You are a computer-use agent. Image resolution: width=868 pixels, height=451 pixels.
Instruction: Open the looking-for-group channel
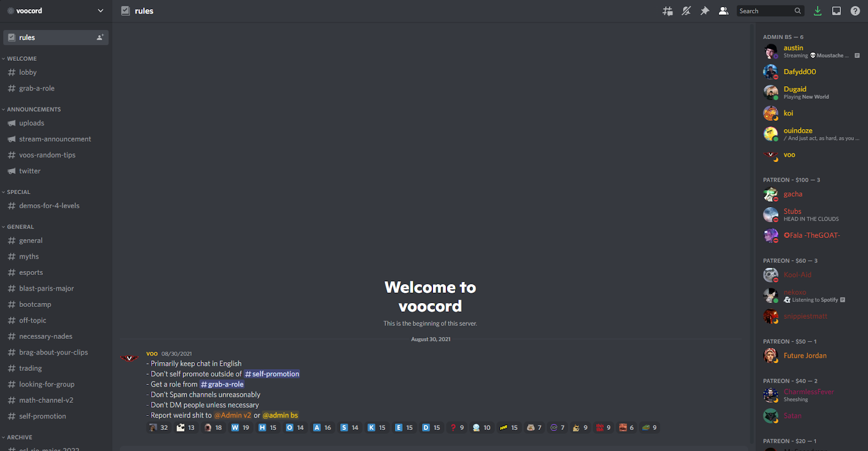pyautogui.click(x=56, y=384)
